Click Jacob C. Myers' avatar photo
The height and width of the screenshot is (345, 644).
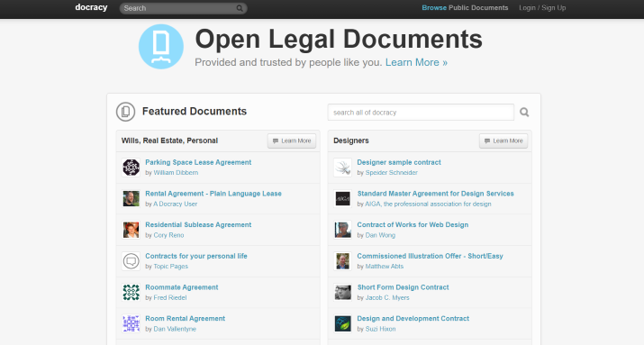coord(342,293)
